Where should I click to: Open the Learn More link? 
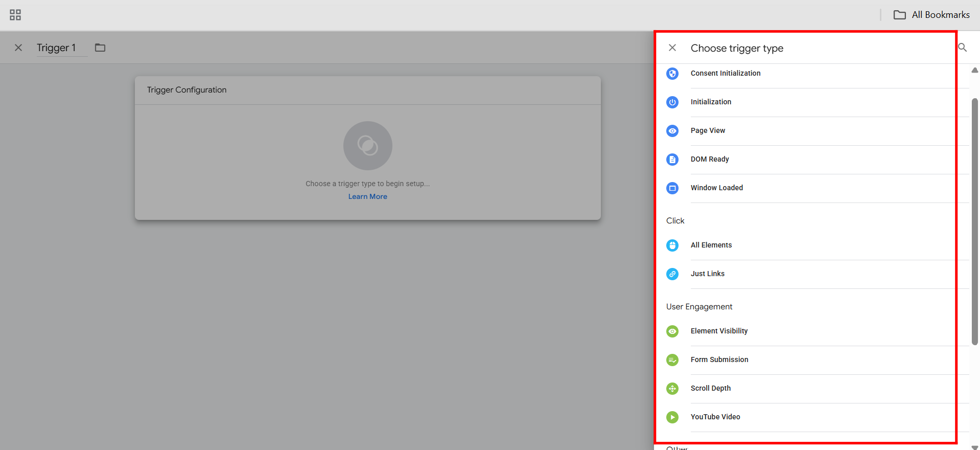tap(368, 196)
